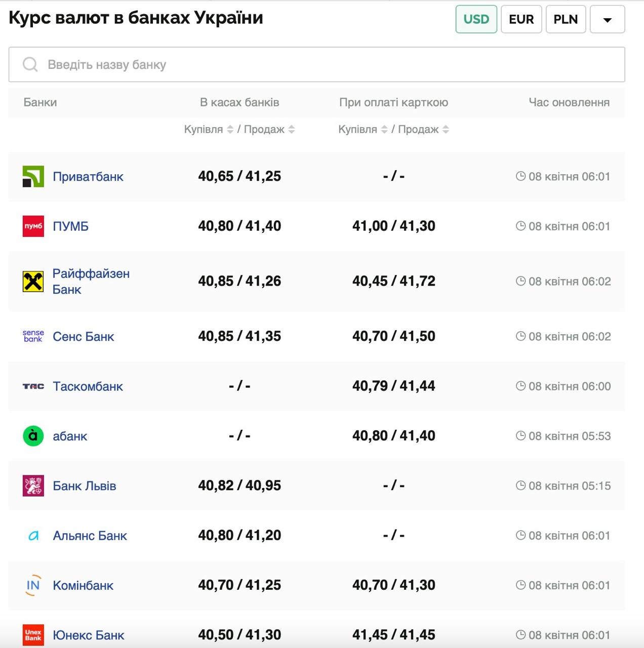This screenshot has width=644, height=648.
Task: Click the TAC Таскомбанк logo
Action: click(x=33, y=386)
